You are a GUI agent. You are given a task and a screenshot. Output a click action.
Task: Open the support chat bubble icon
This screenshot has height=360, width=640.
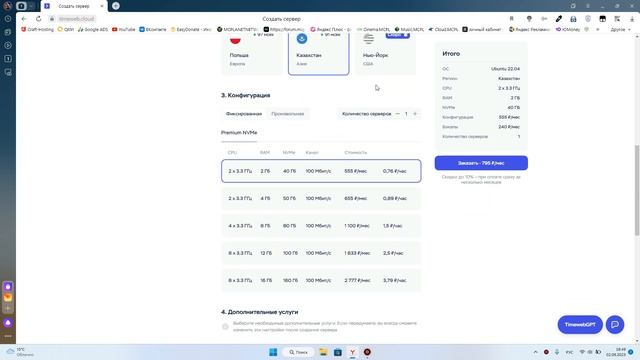tap(615, 324)
